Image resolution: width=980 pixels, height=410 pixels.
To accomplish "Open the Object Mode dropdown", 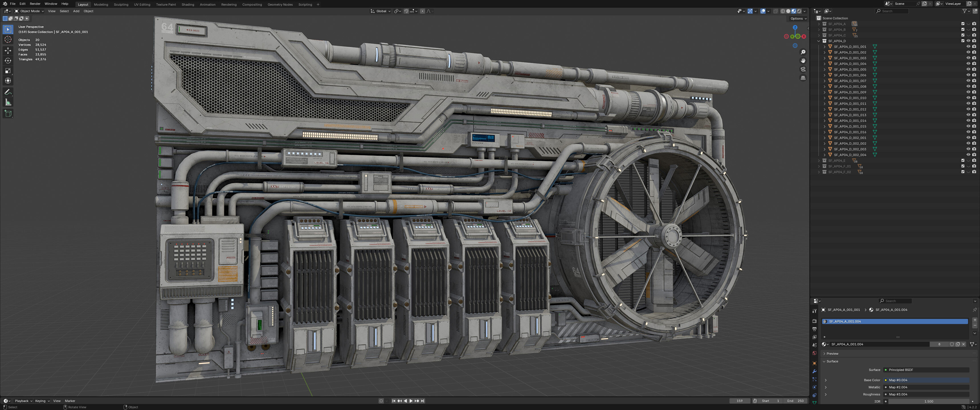I will click(x=29, y=11).
